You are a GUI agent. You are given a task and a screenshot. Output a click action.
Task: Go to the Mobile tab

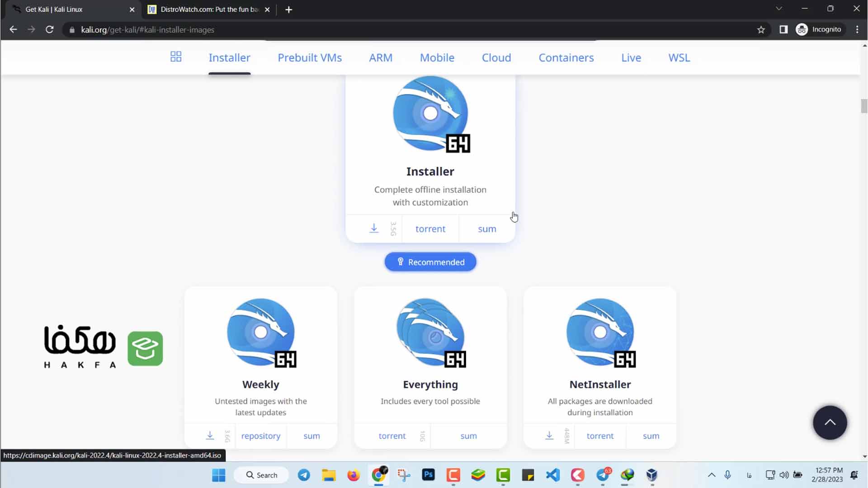tap(437, 58)
